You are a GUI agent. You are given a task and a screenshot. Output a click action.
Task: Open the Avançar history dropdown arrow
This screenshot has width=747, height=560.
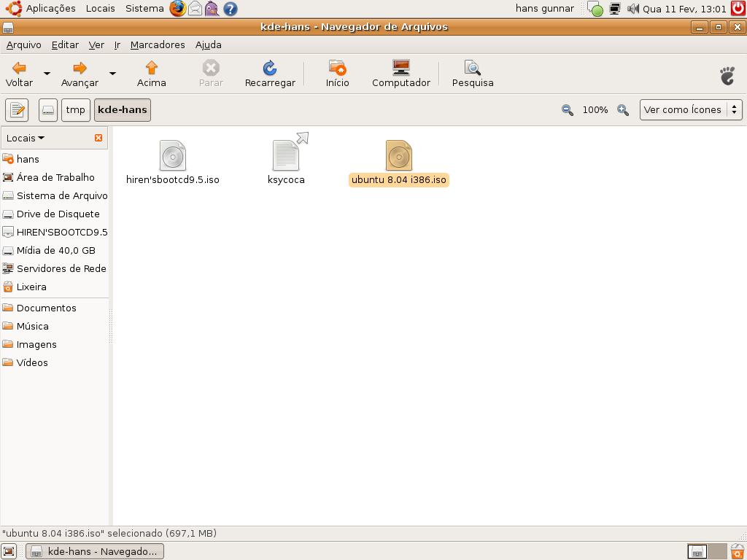[112, 74]
